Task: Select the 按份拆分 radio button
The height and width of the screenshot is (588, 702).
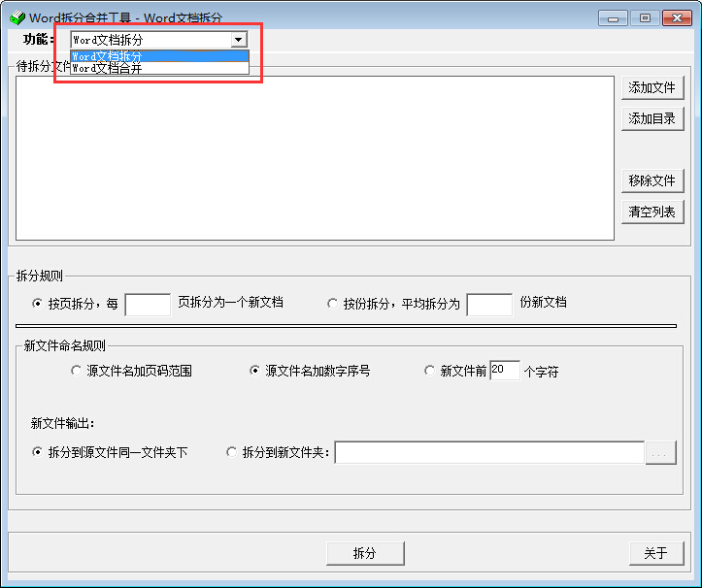Action: coord(332,304)
